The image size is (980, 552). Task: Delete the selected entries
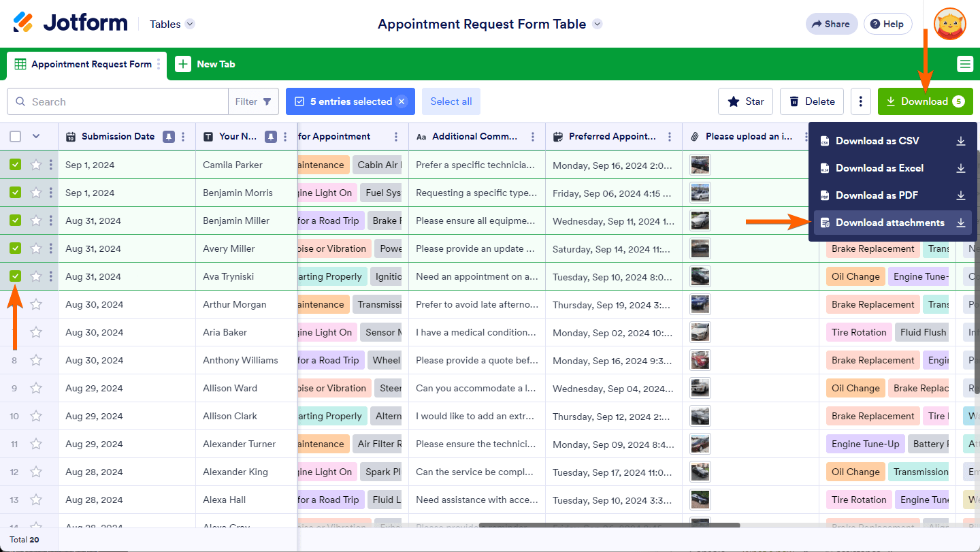point(812,101)
